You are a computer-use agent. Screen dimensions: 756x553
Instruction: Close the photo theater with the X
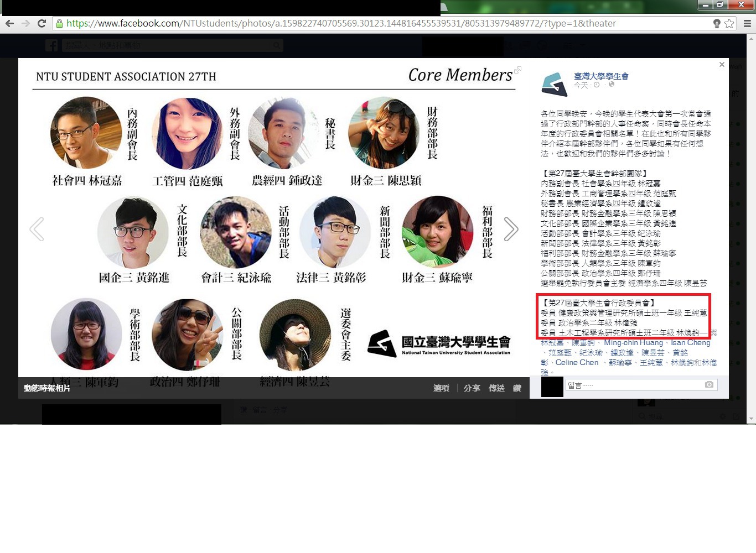pyautogui.click(x=722, y=65)
